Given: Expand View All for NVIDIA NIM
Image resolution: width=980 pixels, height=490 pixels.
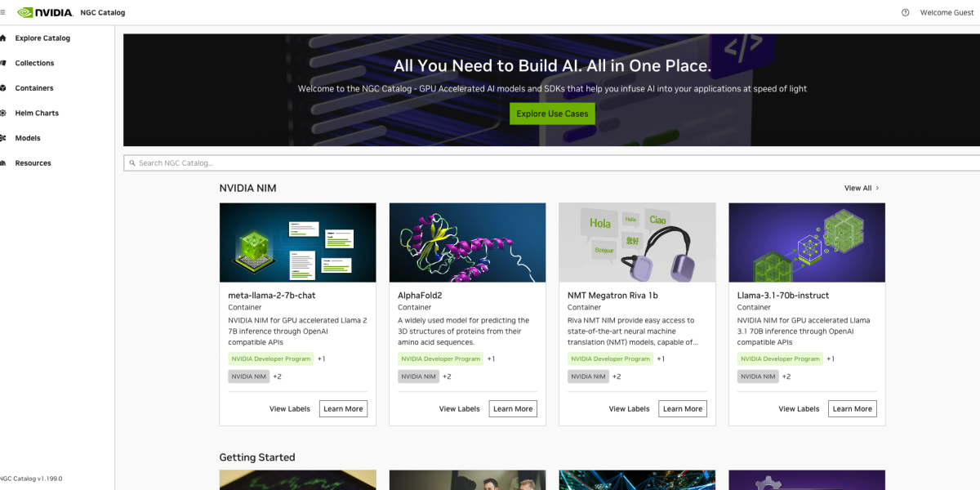Looking at the screenshot, I should [862, 188].
